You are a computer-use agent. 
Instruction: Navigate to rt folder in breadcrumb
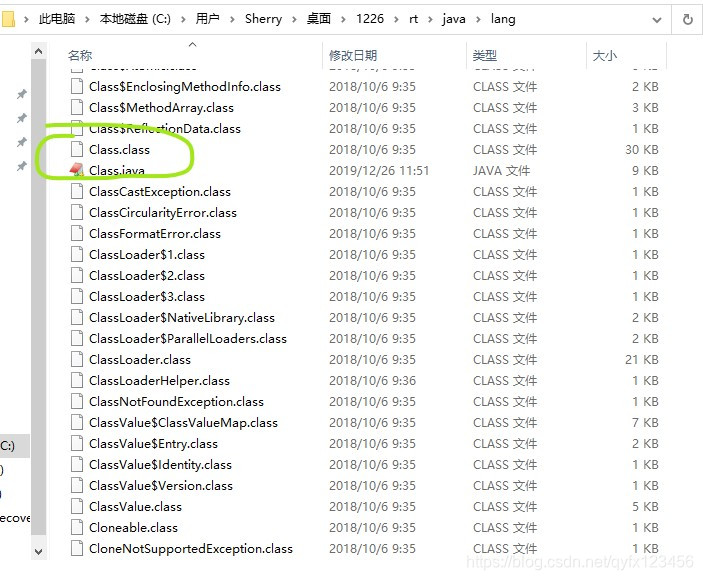click(413, 19)
